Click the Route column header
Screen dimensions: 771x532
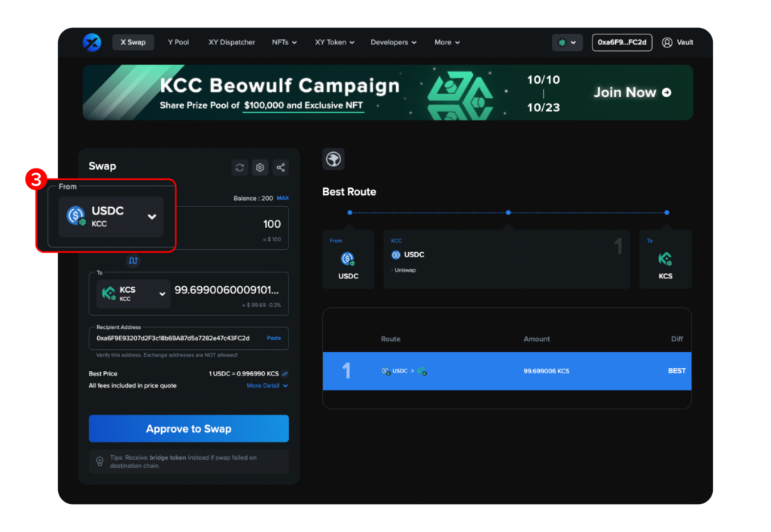(391, 339)
